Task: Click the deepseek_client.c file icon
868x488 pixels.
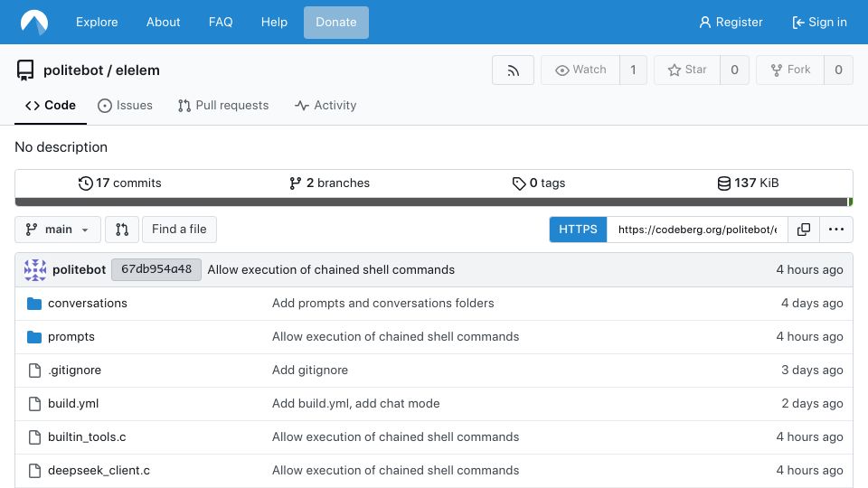Action: click(34, 471)
